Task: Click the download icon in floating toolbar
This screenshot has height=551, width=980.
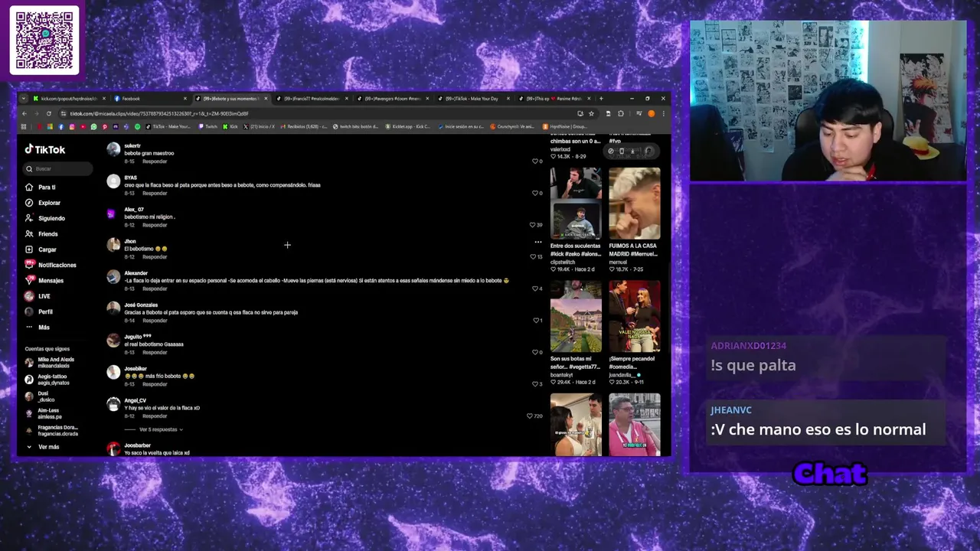Action: click(x=632, y=152)
